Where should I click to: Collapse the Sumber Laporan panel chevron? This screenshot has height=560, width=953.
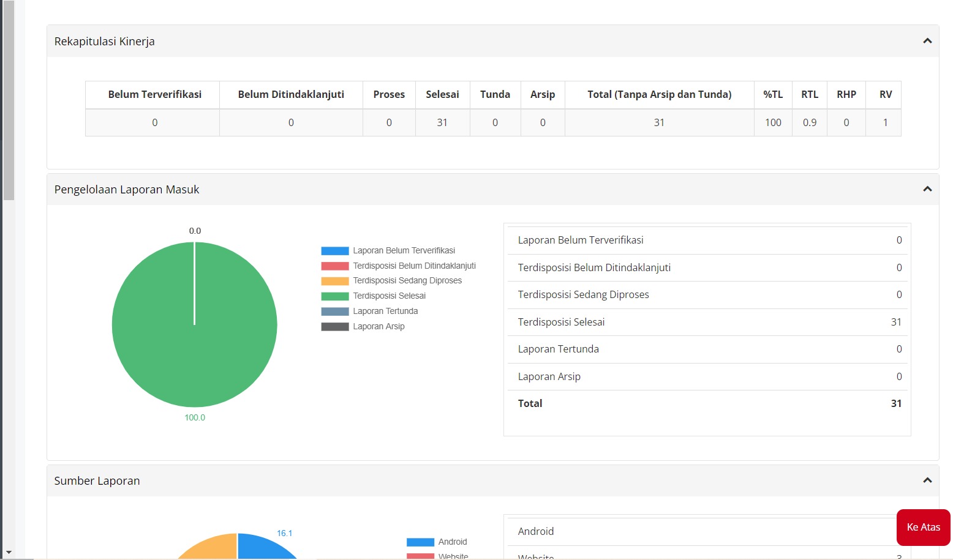click(x=927, y=480)
